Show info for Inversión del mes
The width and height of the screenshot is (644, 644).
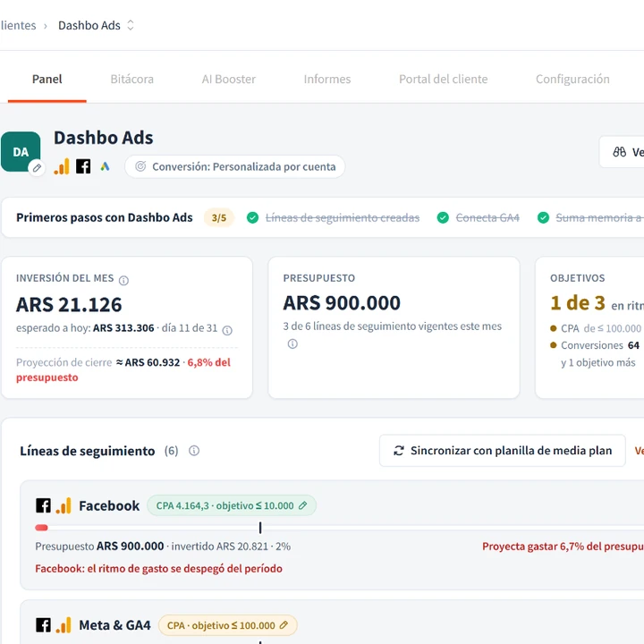[123, 280]
